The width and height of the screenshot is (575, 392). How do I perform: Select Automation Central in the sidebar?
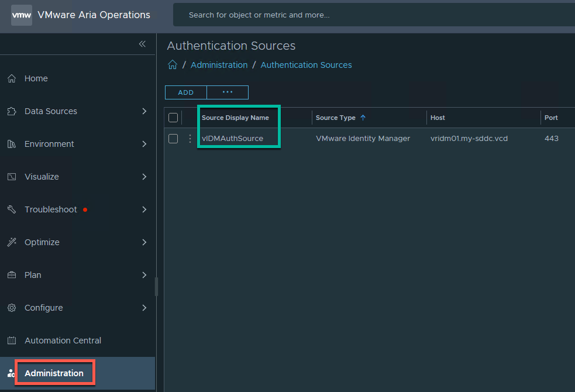click(63, 340)
